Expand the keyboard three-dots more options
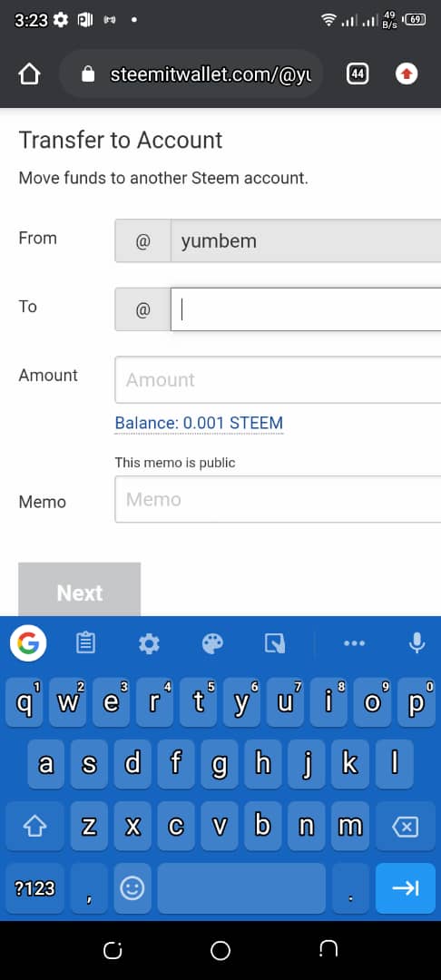 [x=354, y=643]
